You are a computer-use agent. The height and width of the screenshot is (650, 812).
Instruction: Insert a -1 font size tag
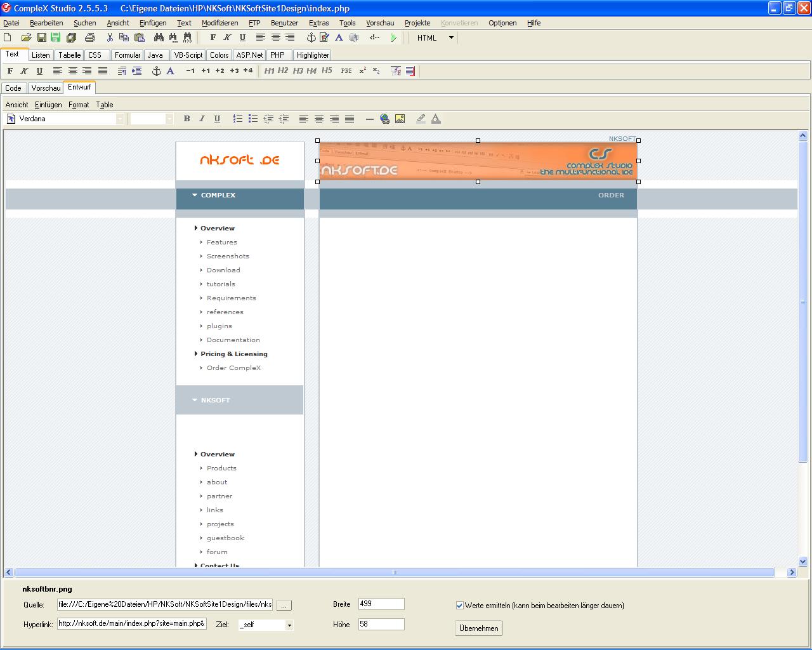(x=190, y=71)
